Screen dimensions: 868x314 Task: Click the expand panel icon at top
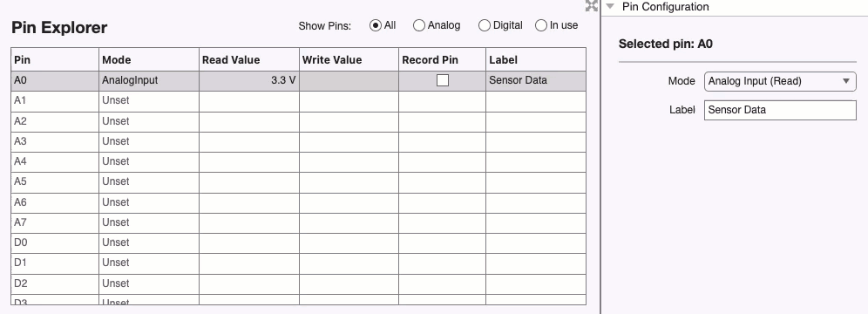point(591,6)
